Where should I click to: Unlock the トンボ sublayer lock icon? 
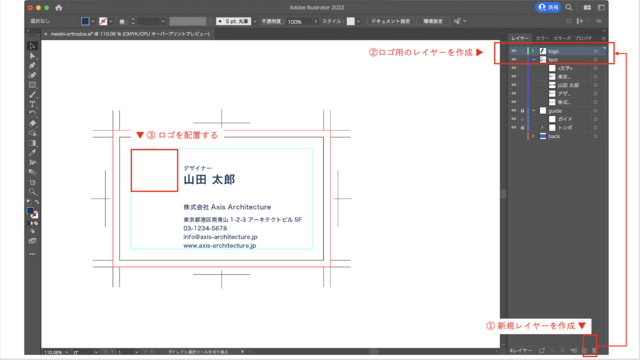(x=522, y=128)
